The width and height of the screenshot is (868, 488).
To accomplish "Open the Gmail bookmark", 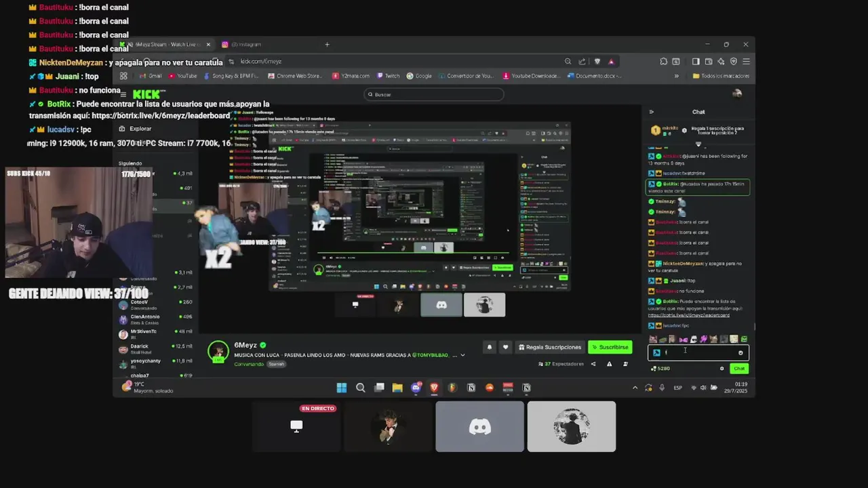I will click(x=151, y=76).
